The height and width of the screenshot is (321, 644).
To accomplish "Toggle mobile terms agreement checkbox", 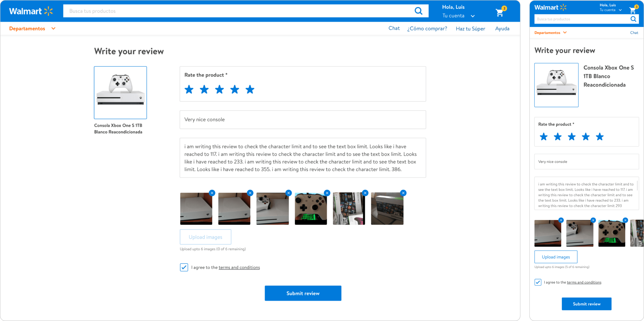I will (538, 282).
